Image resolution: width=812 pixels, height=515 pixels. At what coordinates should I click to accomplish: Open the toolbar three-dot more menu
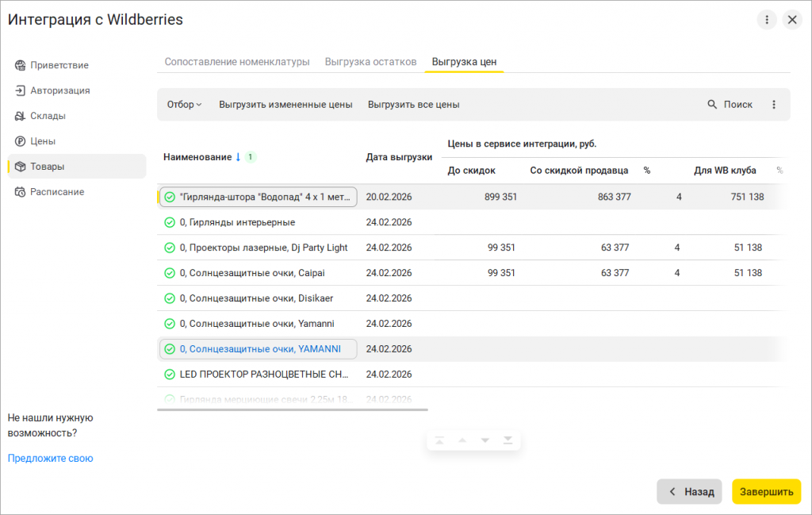pos(774,105)
